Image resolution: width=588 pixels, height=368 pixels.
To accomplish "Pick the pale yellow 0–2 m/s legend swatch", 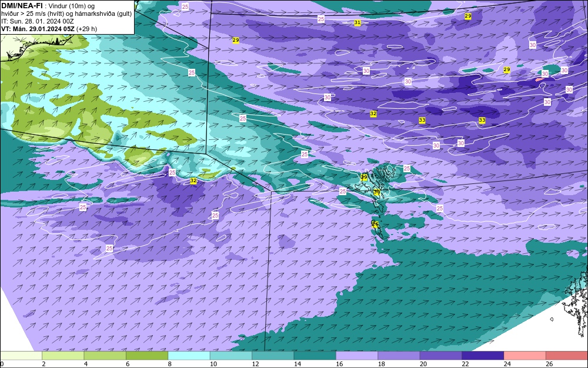I will pos(21,356).
